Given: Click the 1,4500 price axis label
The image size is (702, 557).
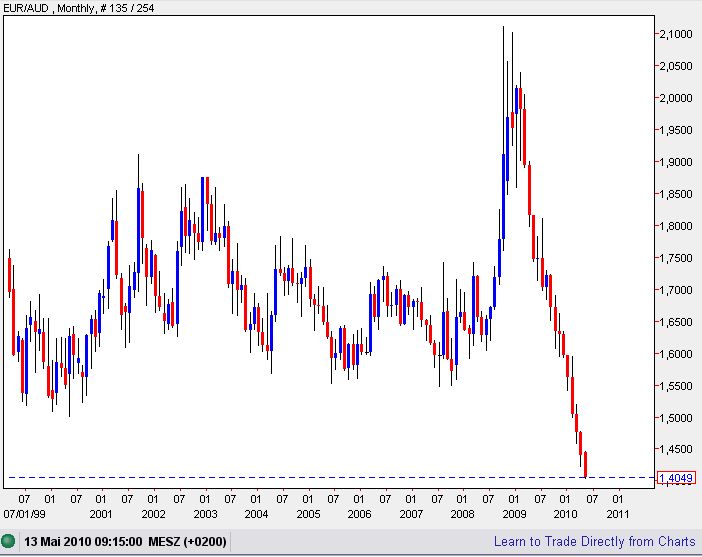Looking at the screenshot, I should coord(676,449).
